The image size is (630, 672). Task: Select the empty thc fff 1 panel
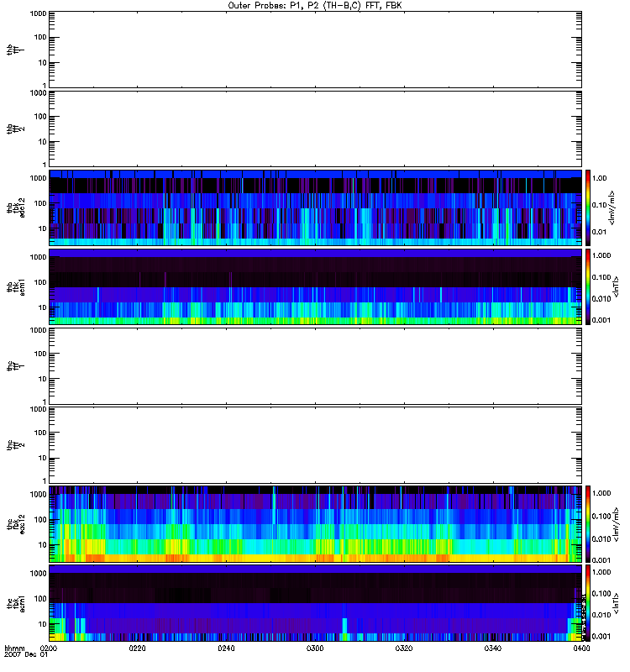point(315,365)
